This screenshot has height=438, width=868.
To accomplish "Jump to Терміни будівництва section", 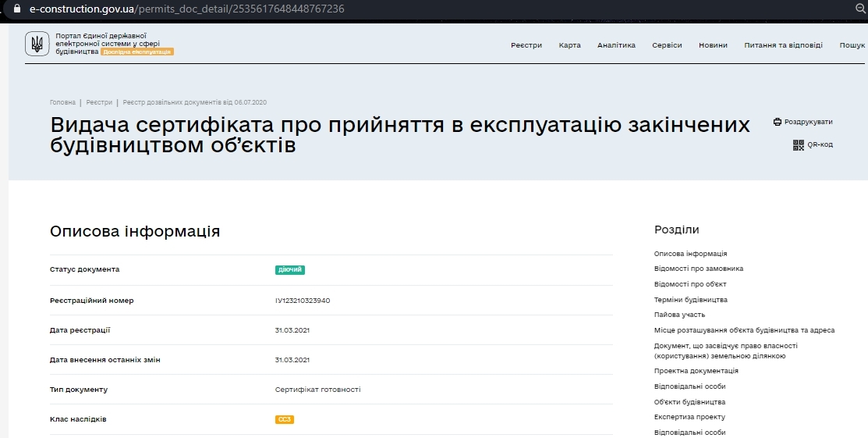I will click(x=691, y=300).
